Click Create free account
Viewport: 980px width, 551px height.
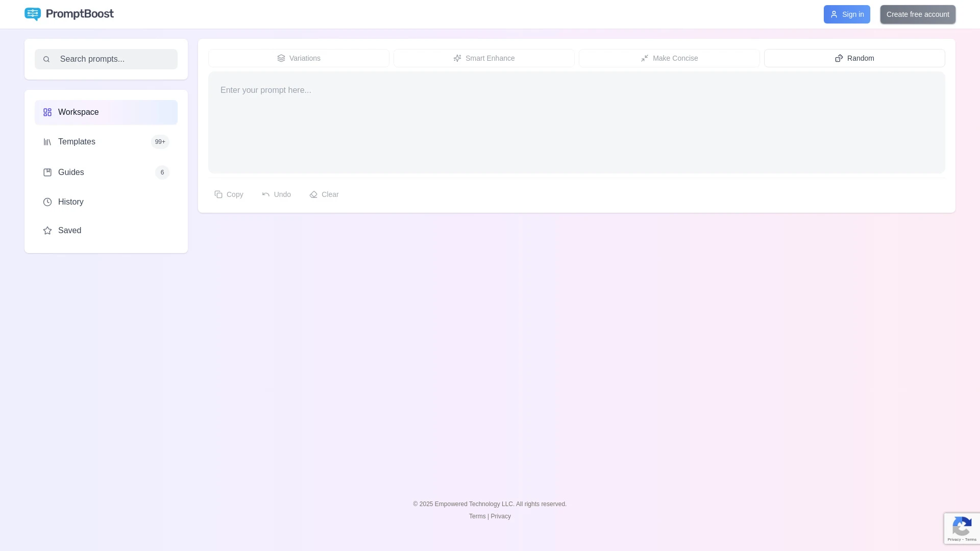[917, 14]
